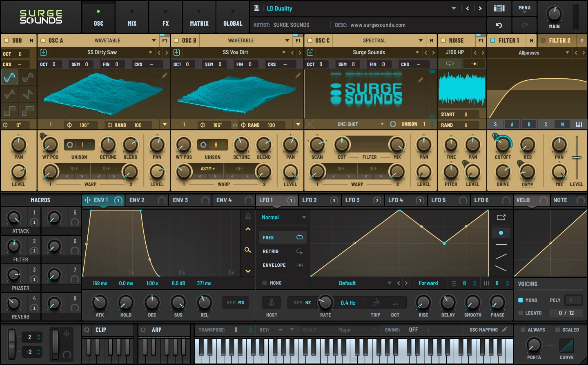The height and width of the screenshot is (365, 588).
Task: Enable the OSC C checkbox
Action: click(x=310, y=40)
